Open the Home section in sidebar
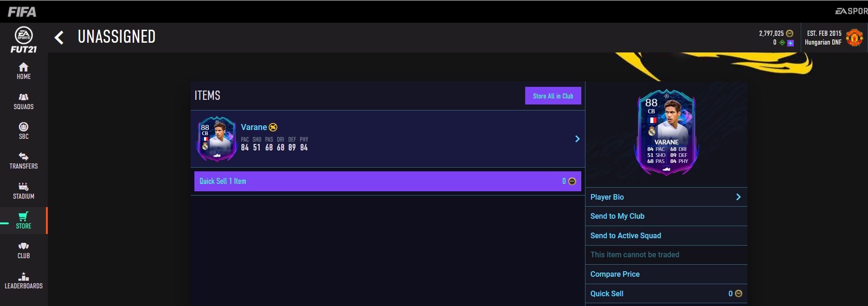This screenshot has height=306, width=868. (24, 71)
